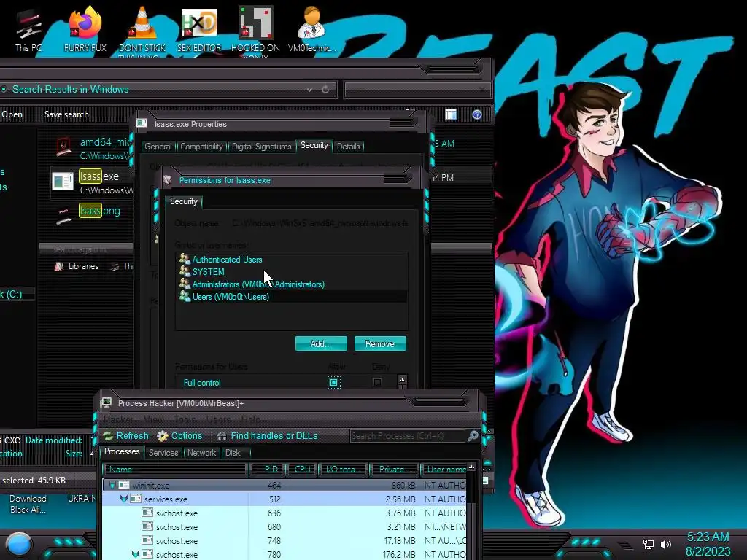
Task: Click the Name column header in Process Hacker
Action: [175, 470]
